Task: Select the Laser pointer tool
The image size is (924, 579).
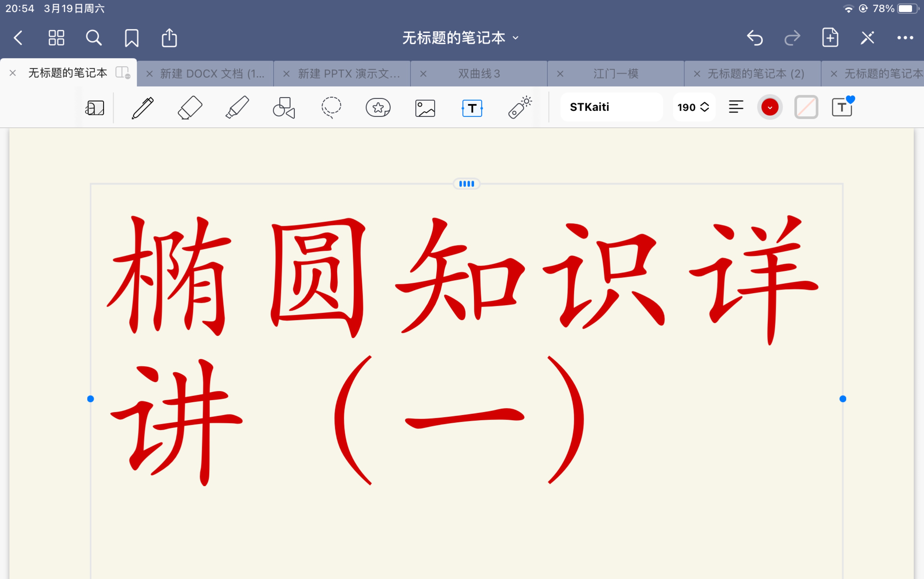Action: [520, 107]
